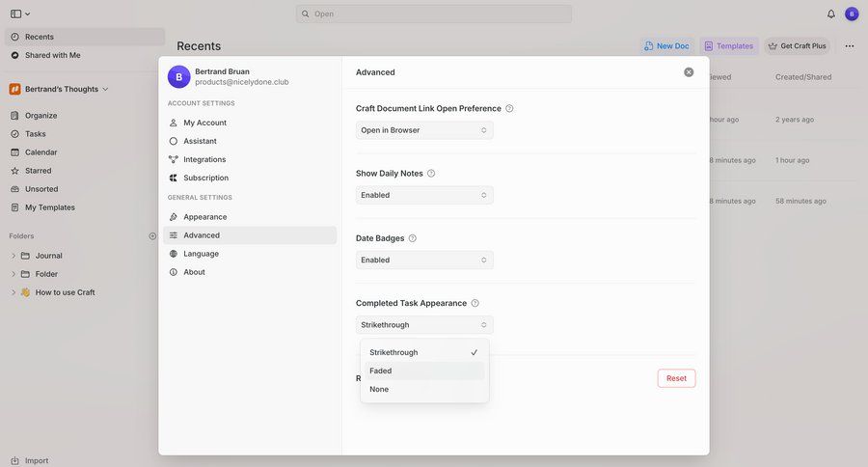Open Integrations settings
The height and width of the screenshot is (467, 868).
tap(250, 159)
